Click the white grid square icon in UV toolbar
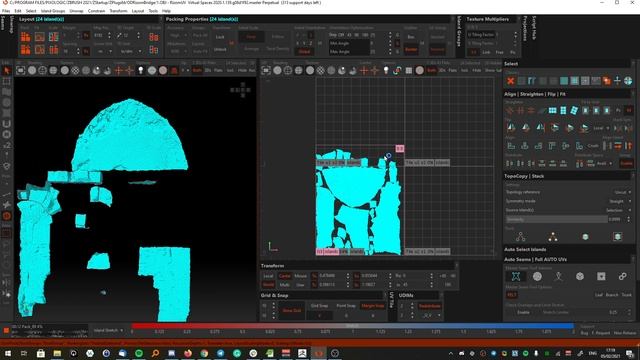Image resolution: width=640 pixels, height=360 pixels. 409,71
